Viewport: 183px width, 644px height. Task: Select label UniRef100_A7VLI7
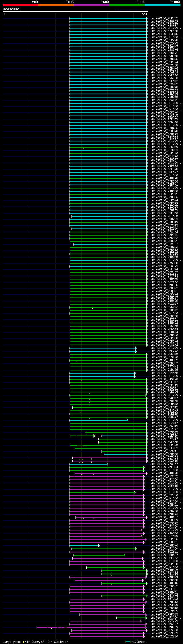tap(164, 439)
